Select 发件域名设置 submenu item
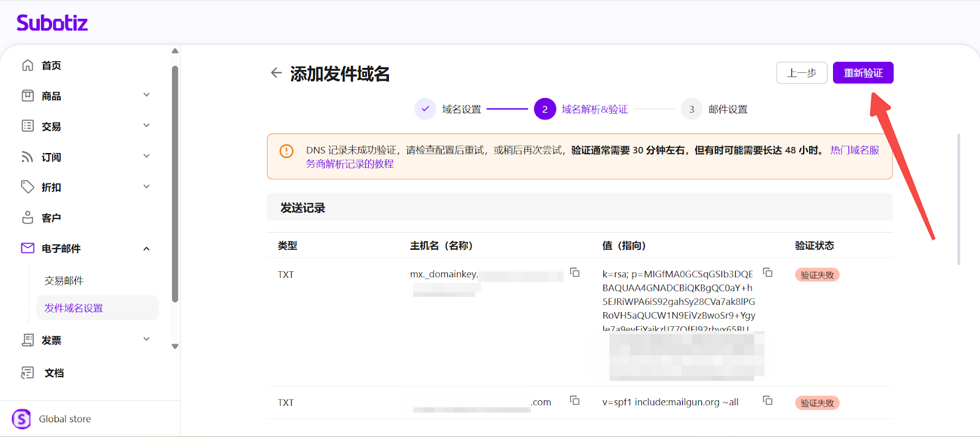The width and height of the screenshot is (980, 437). pyautogui.click(x=73, y=308)
